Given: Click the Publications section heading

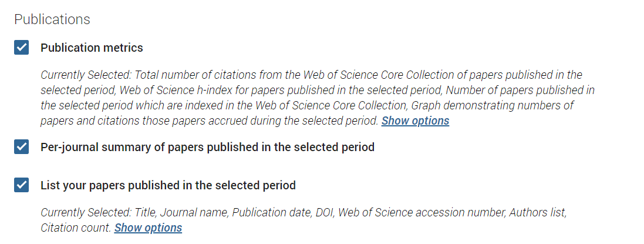Looking at the screenshot, I should click(52, 19).
